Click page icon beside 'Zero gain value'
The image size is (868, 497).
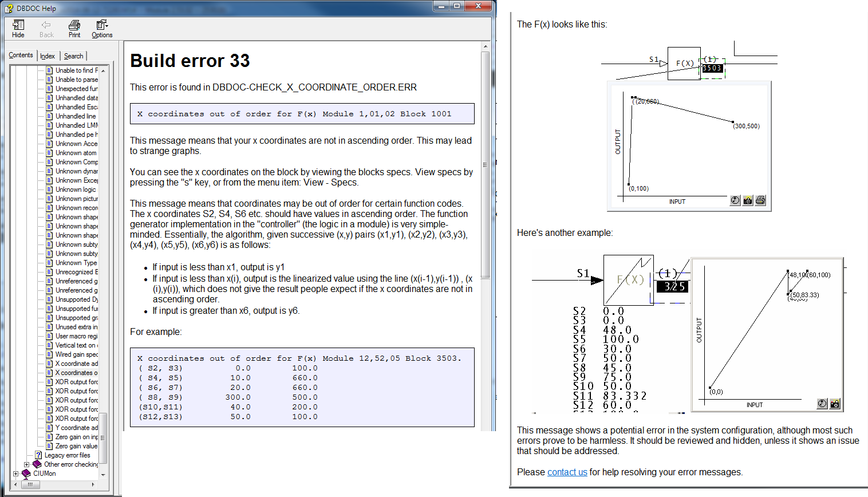[49, 446]
